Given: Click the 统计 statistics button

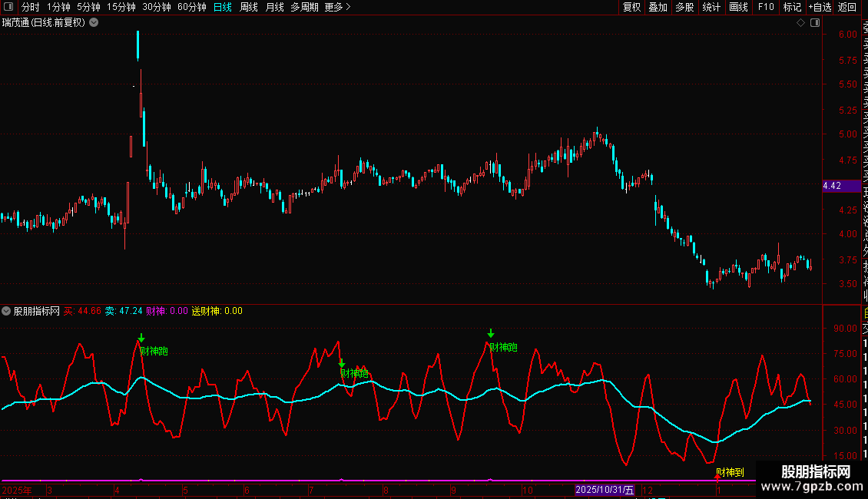Looking at the screenshot, I should [711, 7].
